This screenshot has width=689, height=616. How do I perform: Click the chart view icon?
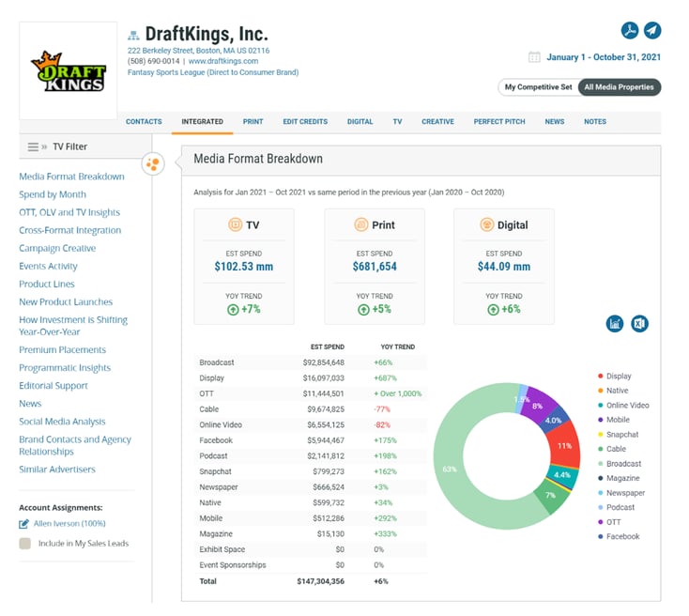click(616, 323)
